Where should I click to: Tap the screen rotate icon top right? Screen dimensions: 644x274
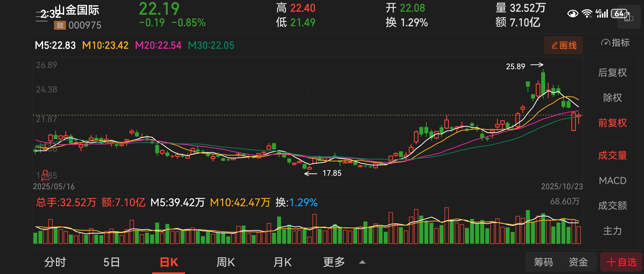tap(629, 17)
